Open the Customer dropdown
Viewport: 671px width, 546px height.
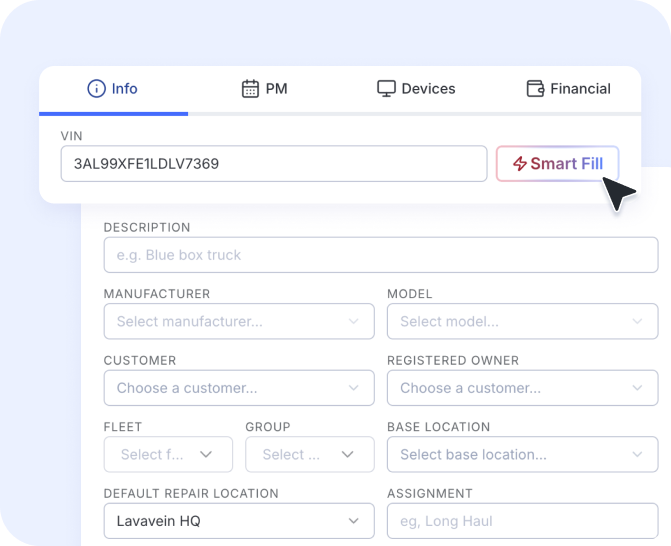[x=238, y=388]
